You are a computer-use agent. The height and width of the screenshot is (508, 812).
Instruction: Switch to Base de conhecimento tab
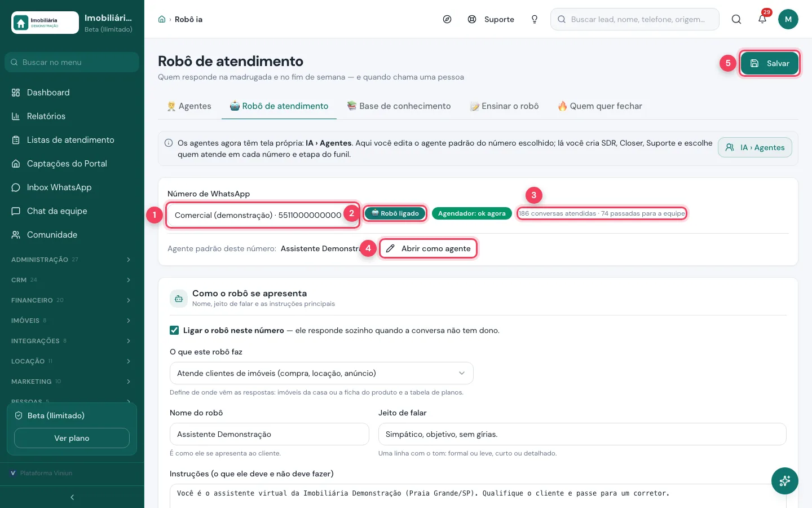(x=399, y=106)
